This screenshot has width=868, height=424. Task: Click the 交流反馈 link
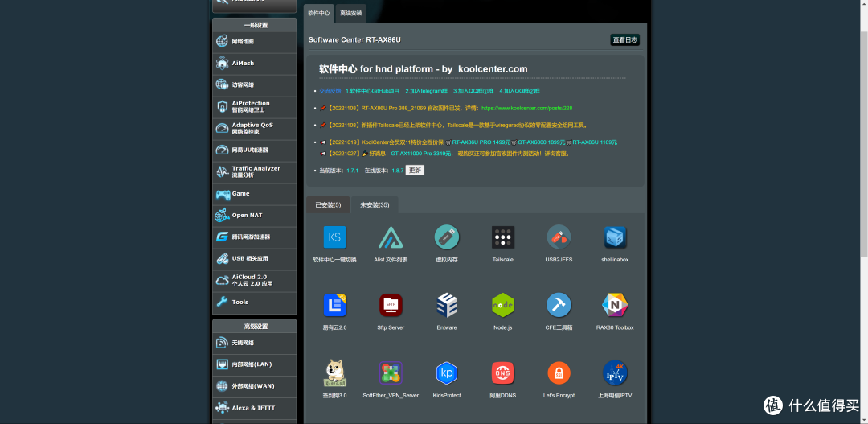click(x=330, y=91)
